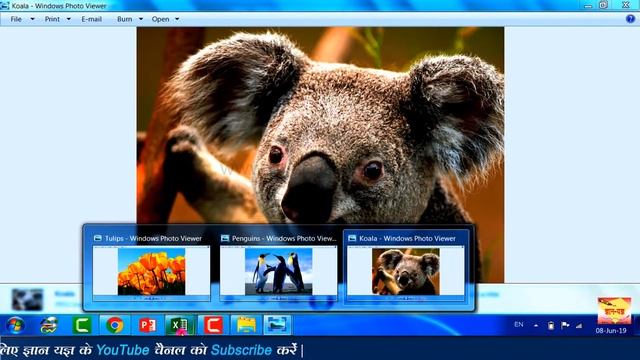
Task: Close the Koala Photo Viewer window
Action: [x=626, y=5]
